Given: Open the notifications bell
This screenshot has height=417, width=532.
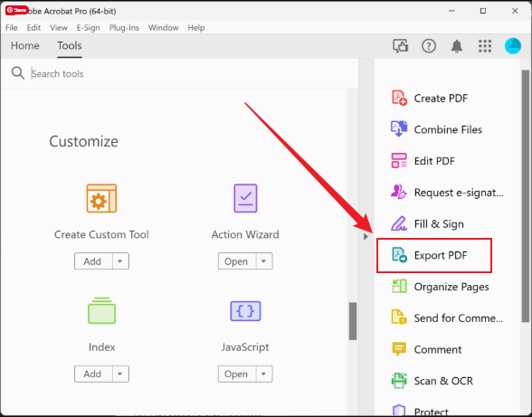Looking at the screenshot, I should point(457,46).
